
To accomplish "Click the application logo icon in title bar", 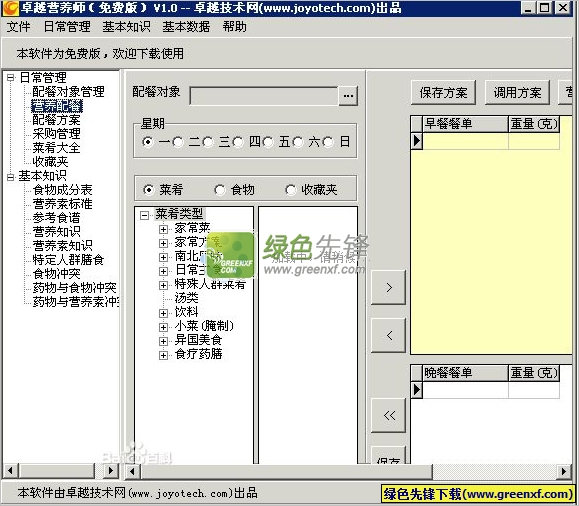I will tap(10, 8).
